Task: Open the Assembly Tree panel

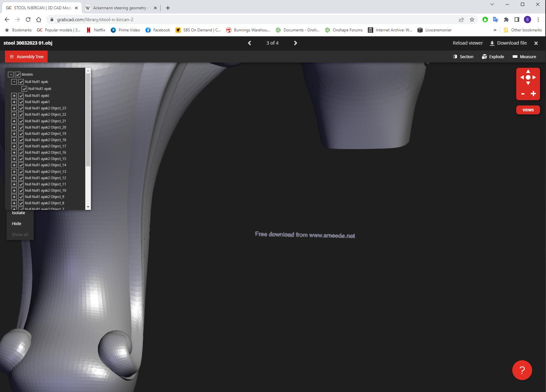Action: click(26, 57)
